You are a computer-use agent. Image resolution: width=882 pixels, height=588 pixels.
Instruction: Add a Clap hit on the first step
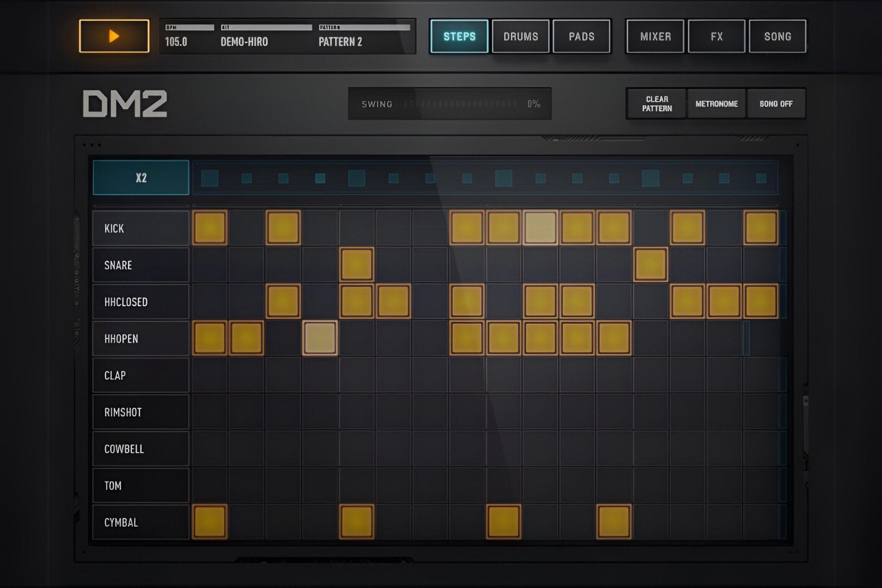point(210,375)
